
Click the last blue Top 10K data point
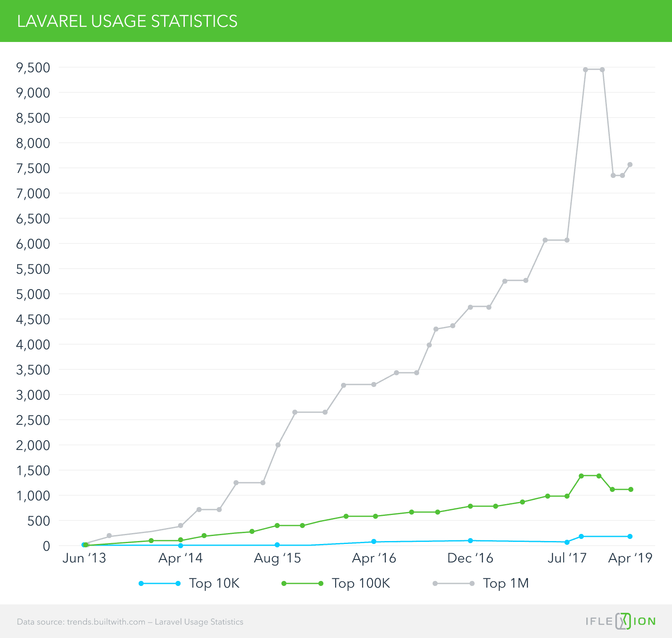click(630, 536)
